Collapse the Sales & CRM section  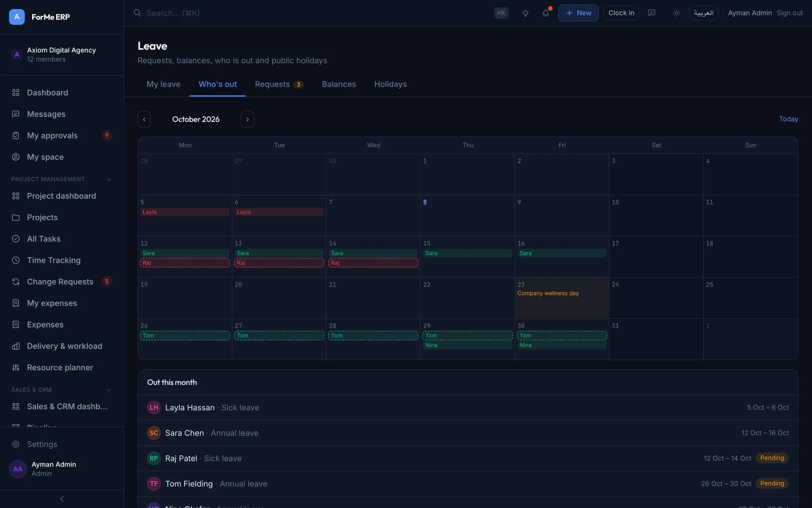[109, 390]
